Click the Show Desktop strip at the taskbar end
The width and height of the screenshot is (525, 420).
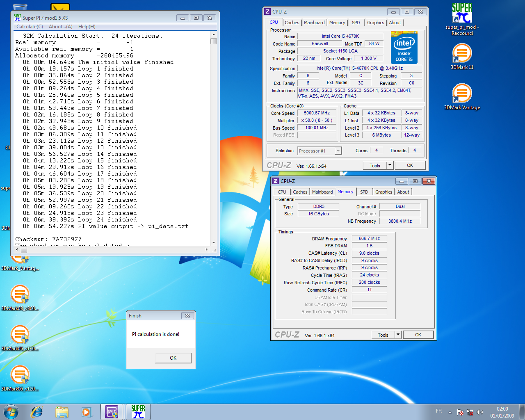click(522, 412)
